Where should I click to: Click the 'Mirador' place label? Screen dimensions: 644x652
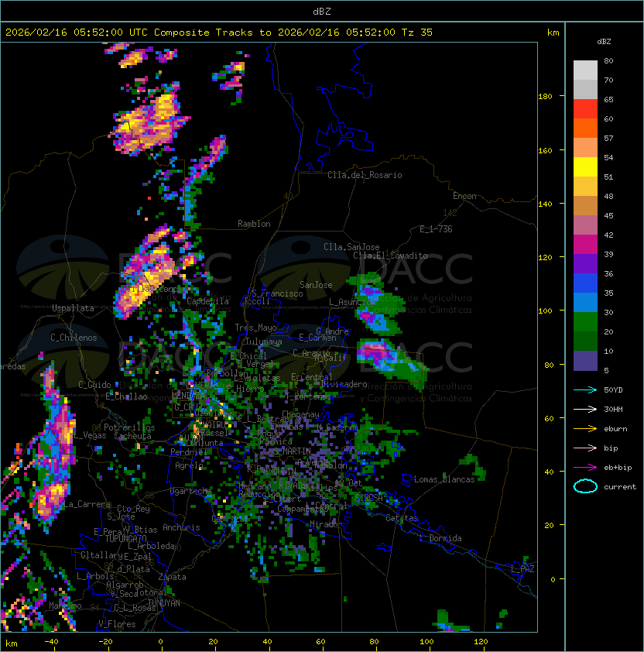(x=326, y=525)
